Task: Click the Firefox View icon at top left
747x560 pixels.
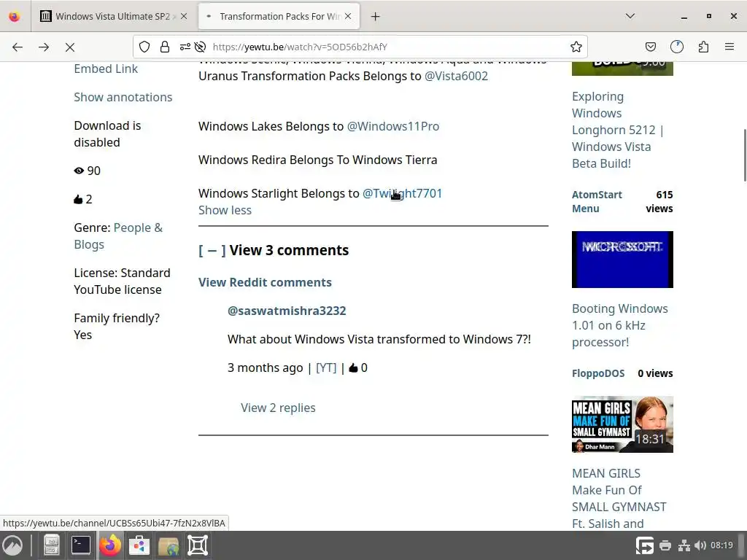Action: [15, 17]
